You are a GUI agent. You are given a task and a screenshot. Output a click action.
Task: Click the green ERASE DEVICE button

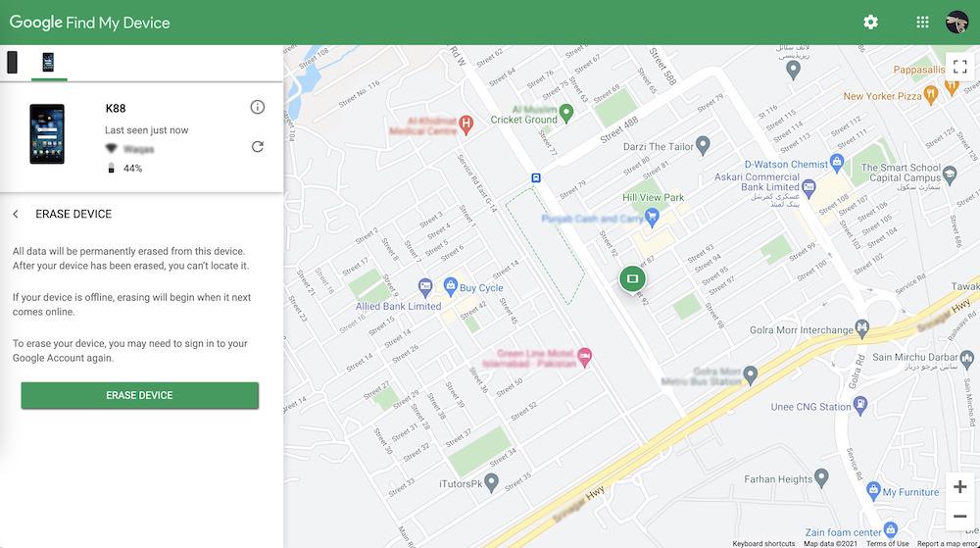[x=139, y=395]
